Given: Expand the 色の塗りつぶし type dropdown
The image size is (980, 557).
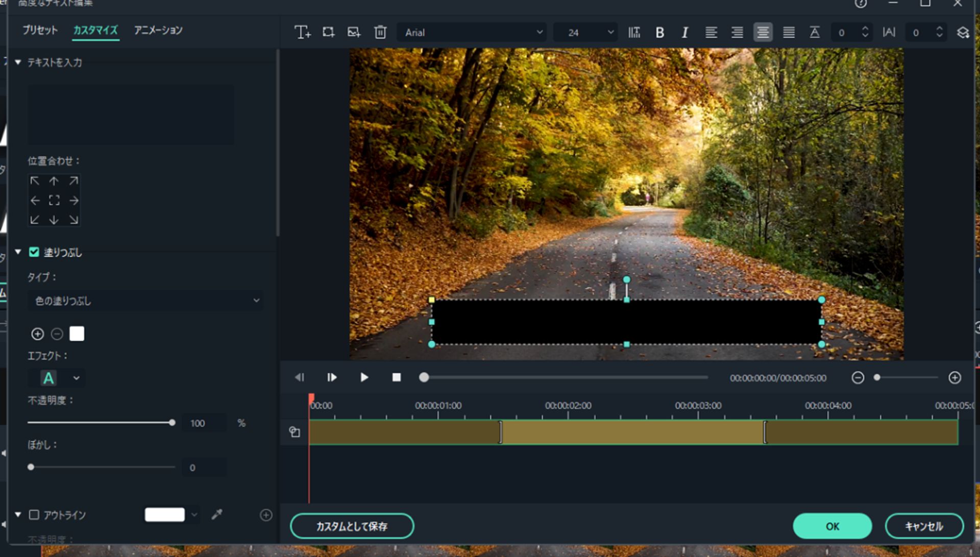Looking at the screenshot, I should pyautogui.click(x=146, y=301).
